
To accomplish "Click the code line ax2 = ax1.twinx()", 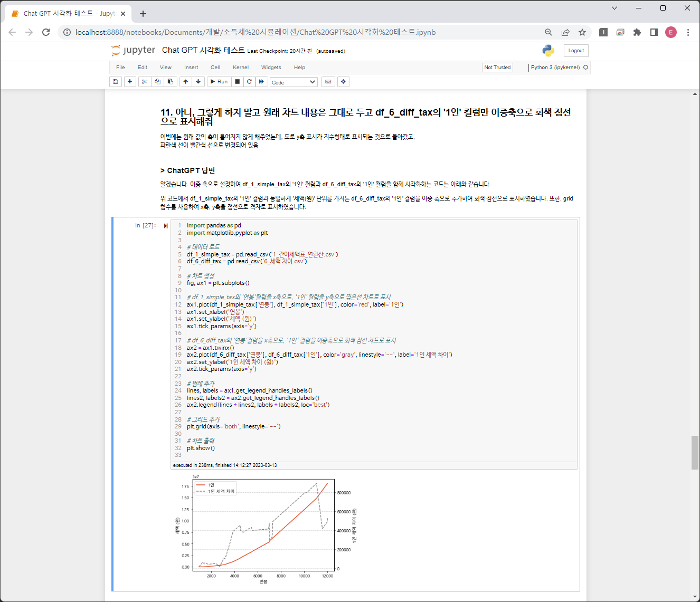I will click(x=210, y=348).
